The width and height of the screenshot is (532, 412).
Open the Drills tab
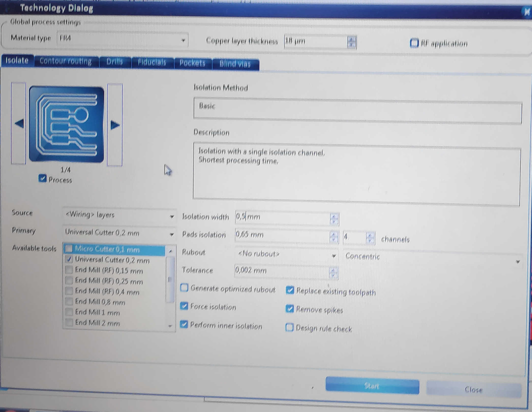click(115, 62)
